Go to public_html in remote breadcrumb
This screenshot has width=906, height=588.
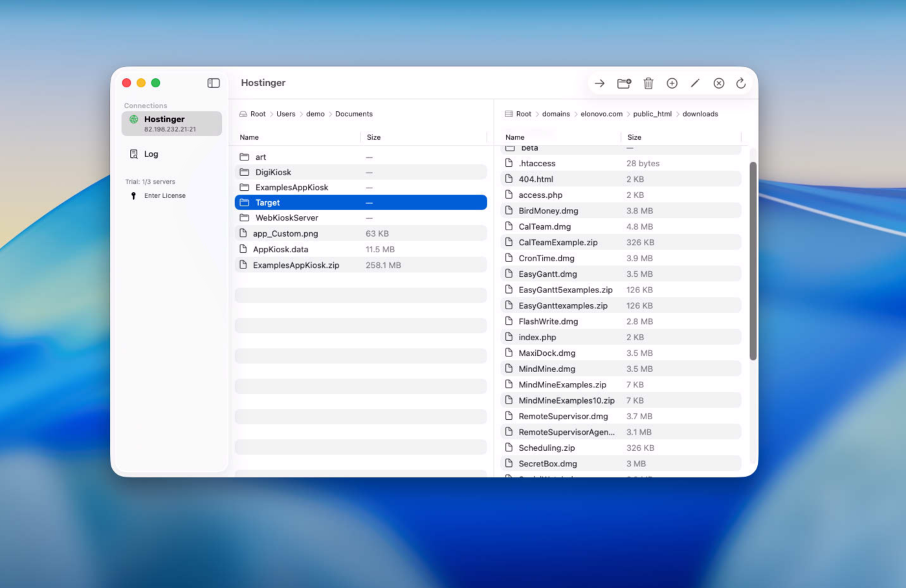pos(652,114)
